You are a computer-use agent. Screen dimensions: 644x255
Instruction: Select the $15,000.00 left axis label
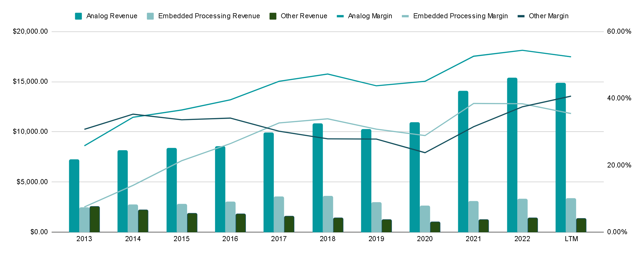coord(30,82)
